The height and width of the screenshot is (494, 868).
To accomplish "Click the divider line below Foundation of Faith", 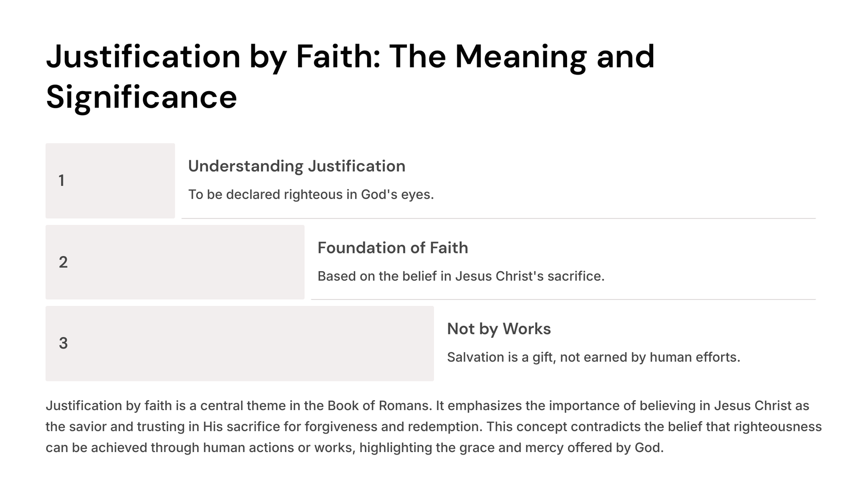I will [563, 299].
